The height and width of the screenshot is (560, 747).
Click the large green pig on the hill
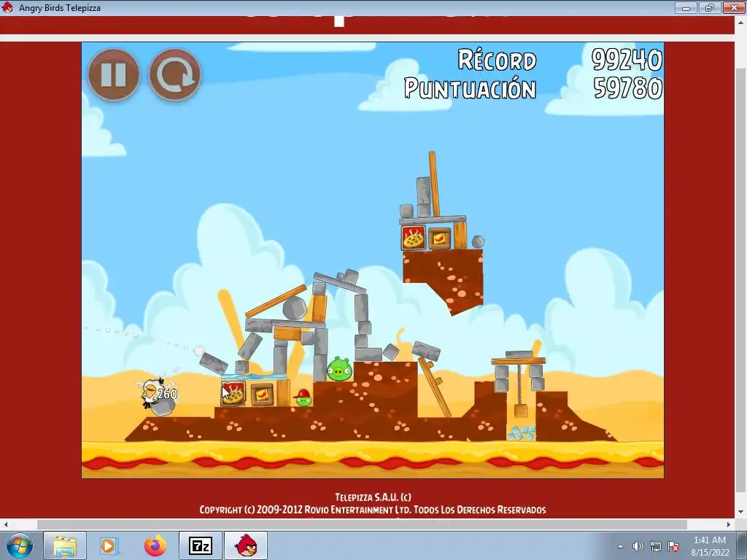pyautogui.click(x=340, y=369)
